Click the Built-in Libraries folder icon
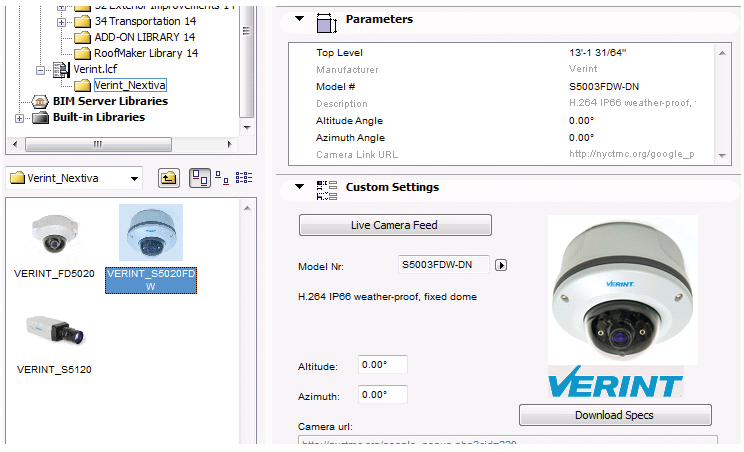744x452 pixels. pos(40,117)
